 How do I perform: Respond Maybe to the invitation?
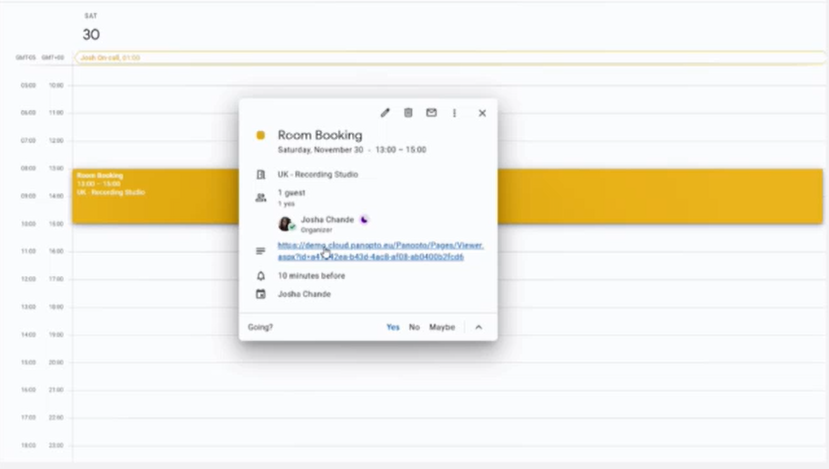coord(442,327)
